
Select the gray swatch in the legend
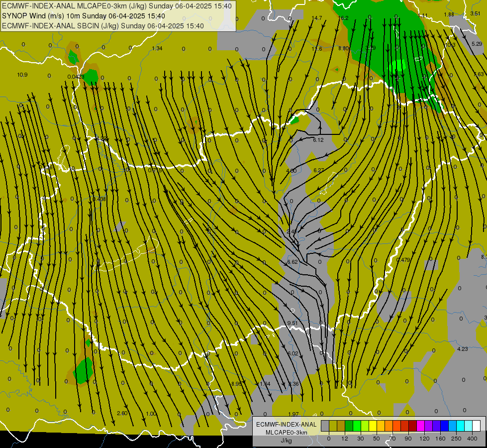[325, 426]
